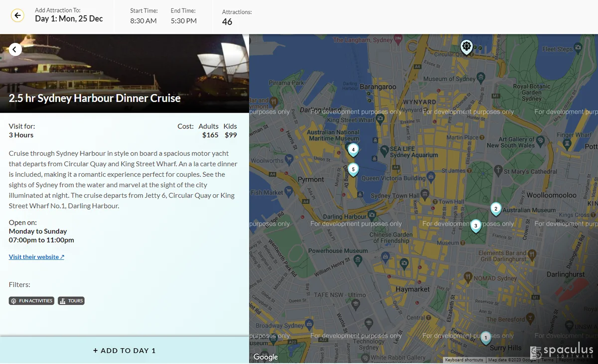The image size is (598, 364).
Task: Click Day 1: Mon, 25 Dec heading
Action: 69,19
